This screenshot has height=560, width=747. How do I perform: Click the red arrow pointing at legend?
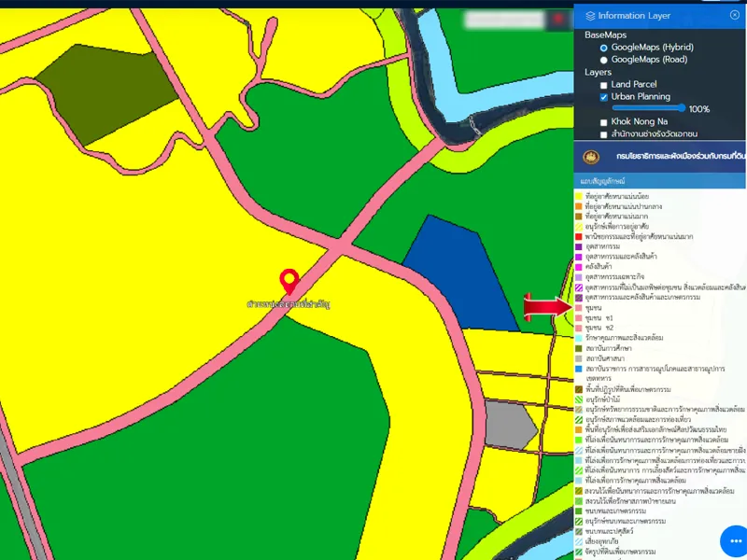(x=546, y=306)
